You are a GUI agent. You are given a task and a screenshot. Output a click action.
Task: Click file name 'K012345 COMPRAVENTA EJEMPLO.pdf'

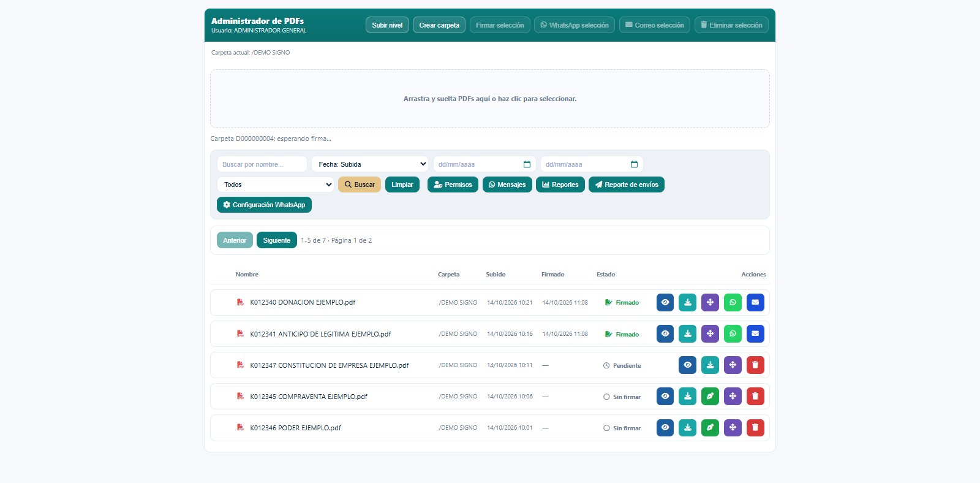coord(309,397)
